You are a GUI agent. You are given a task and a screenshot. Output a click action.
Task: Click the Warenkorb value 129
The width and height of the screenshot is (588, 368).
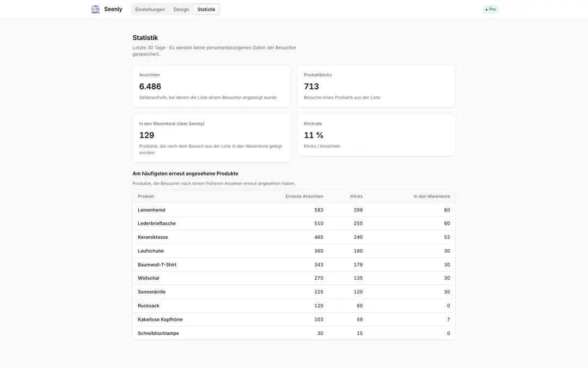click(146, 135)
